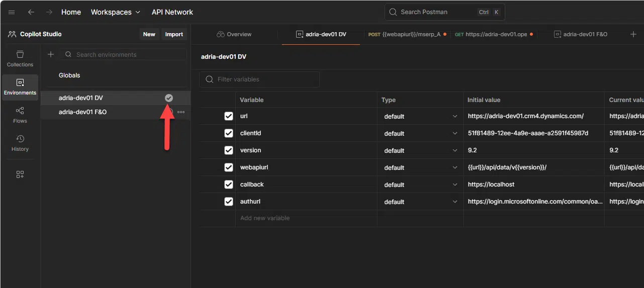Select adria-dev01 DV environment in list
This screenshot has height=288, width=644.
click(115, 98)
